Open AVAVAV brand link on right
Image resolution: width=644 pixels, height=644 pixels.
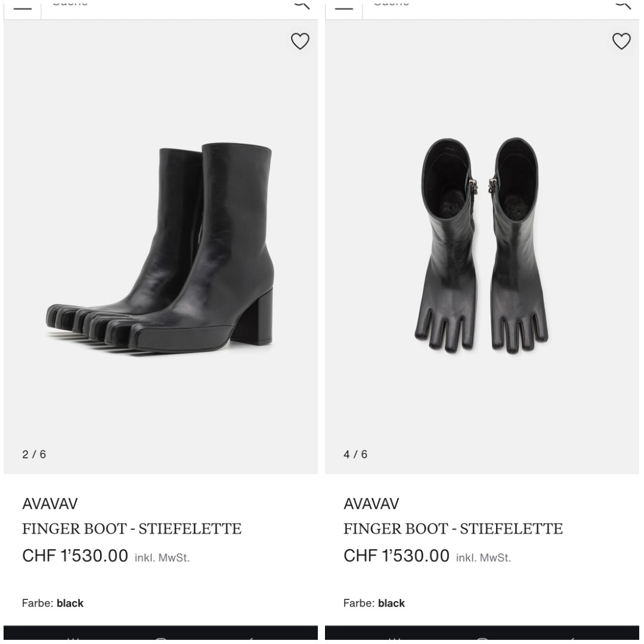(x=371, y=503)
